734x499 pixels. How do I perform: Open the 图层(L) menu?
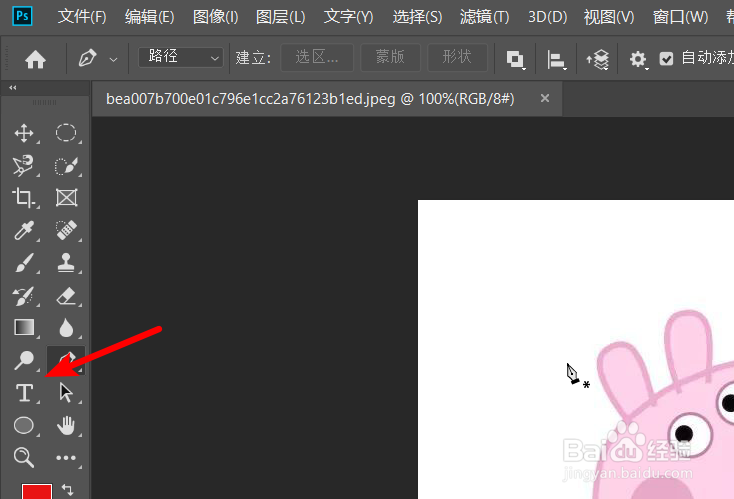280,17
